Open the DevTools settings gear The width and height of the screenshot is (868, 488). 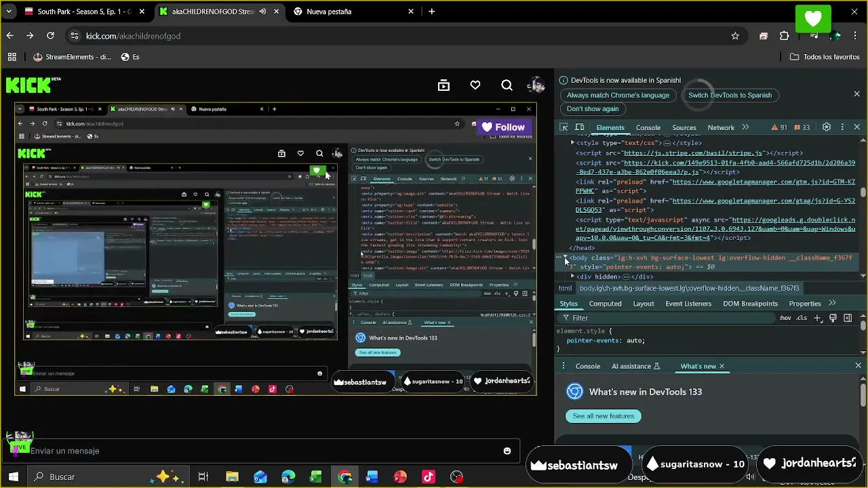click(x=826, y=127)
